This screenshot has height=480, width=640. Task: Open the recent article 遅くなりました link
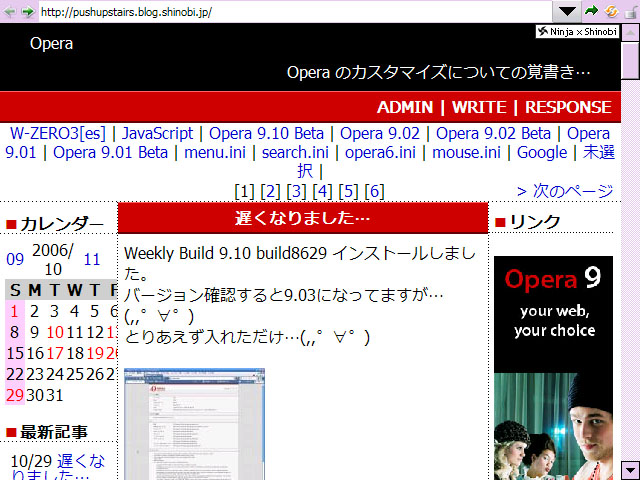click(58, 469)
